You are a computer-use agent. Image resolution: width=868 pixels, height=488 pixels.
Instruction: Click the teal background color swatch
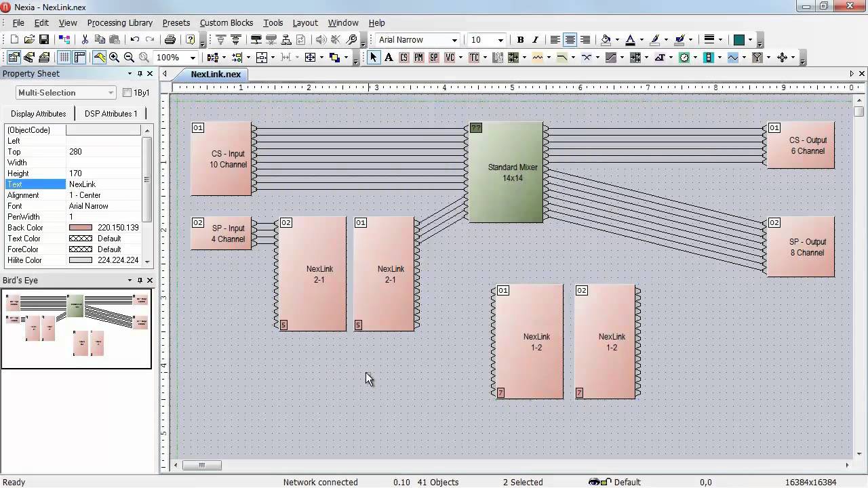[739, 40]
